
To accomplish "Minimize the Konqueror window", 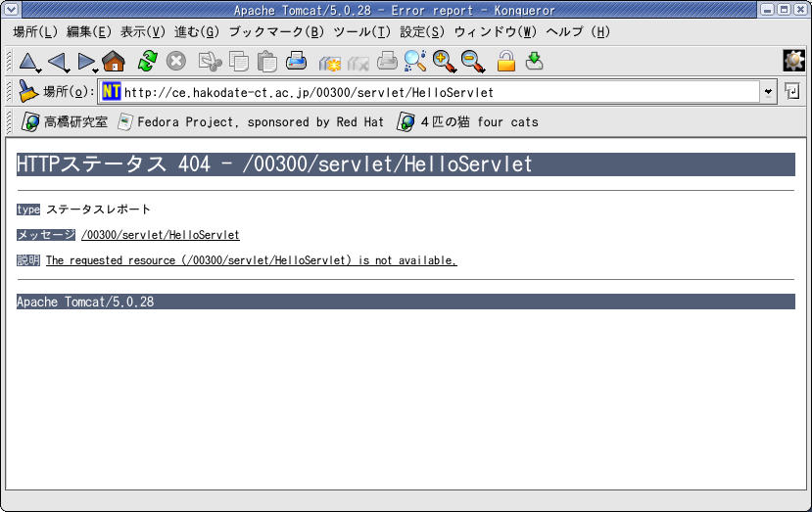I will [x=768, y=10].
